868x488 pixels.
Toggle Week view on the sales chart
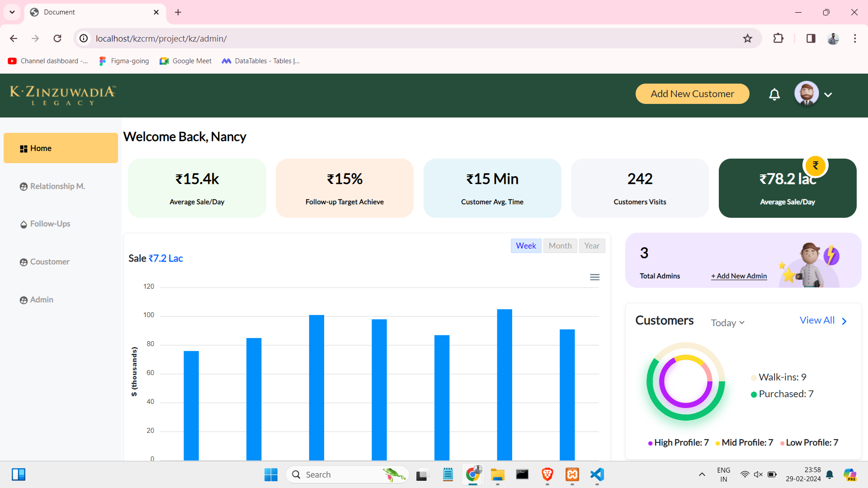click(x=526, y=245)
